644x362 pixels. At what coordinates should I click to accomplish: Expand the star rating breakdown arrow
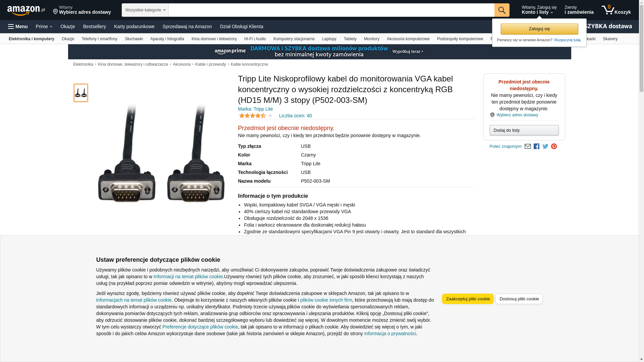coord(270,116)
